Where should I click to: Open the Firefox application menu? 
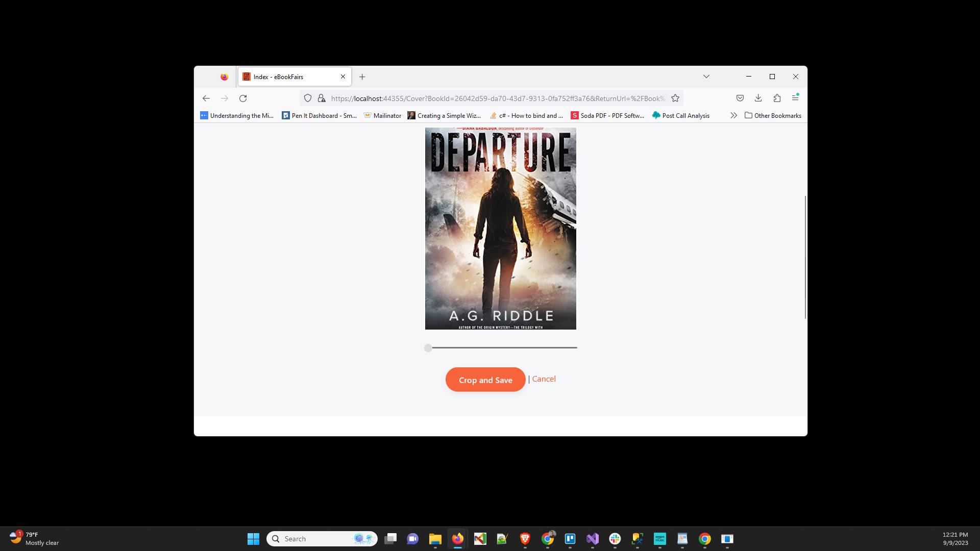pyautogui.click(x=795, y=98)
